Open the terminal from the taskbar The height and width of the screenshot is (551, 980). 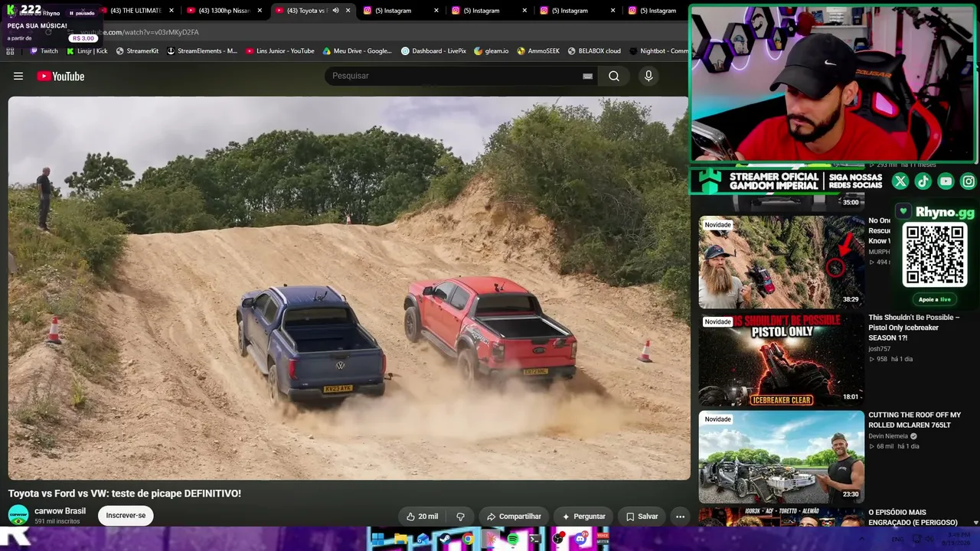tap(535, 540)
